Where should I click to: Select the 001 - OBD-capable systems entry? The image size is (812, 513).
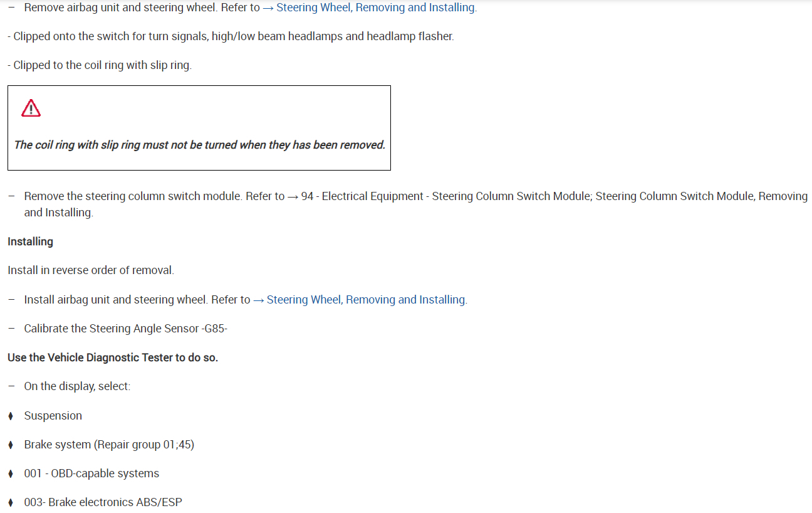click(91, 473)
